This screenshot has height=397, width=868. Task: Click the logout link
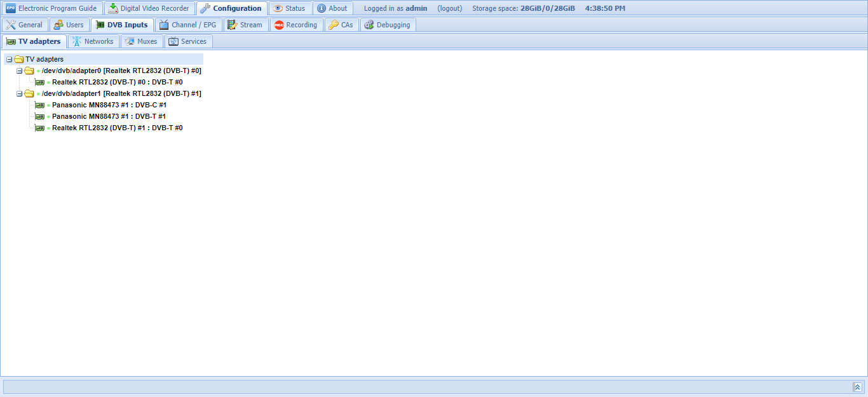[450, 8]
